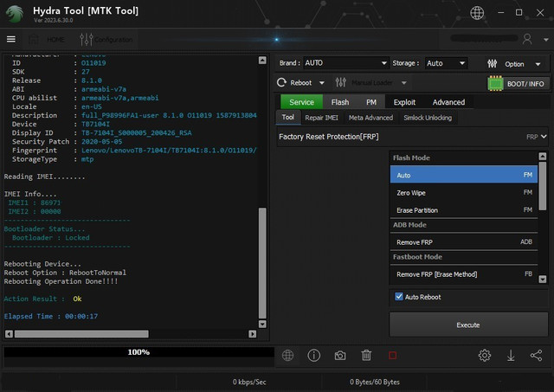
Task: Select the Tool sub-tab
Action: click(288, 117)
